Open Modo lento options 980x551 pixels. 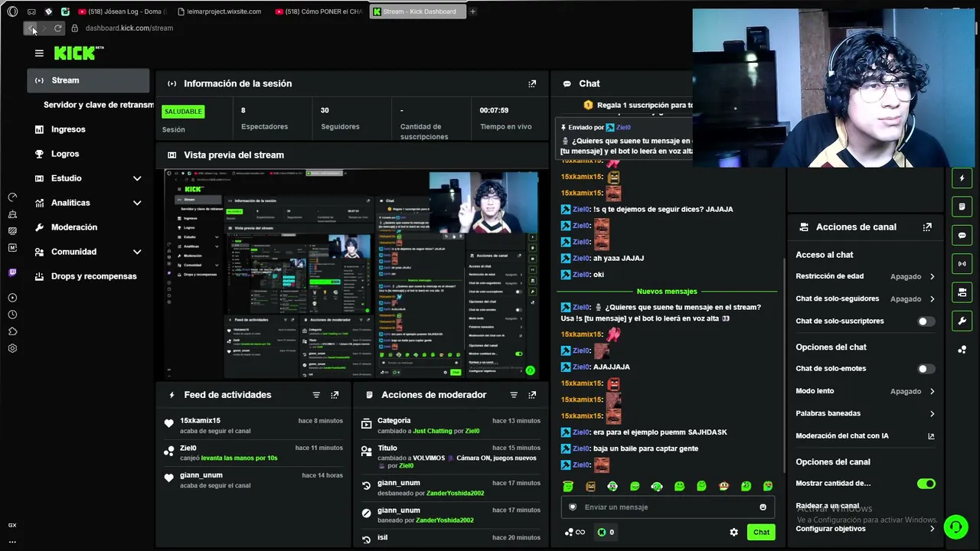[865, 391]
